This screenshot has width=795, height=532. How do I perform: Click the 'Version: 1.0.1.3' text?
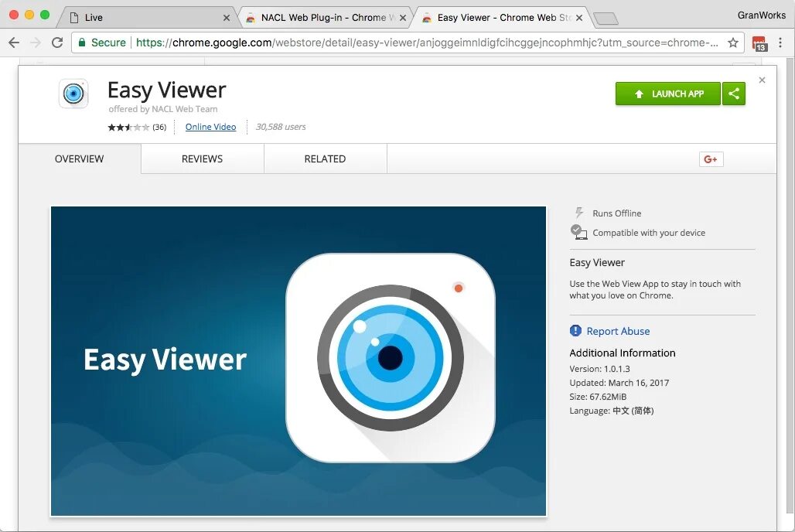[600, 369]
